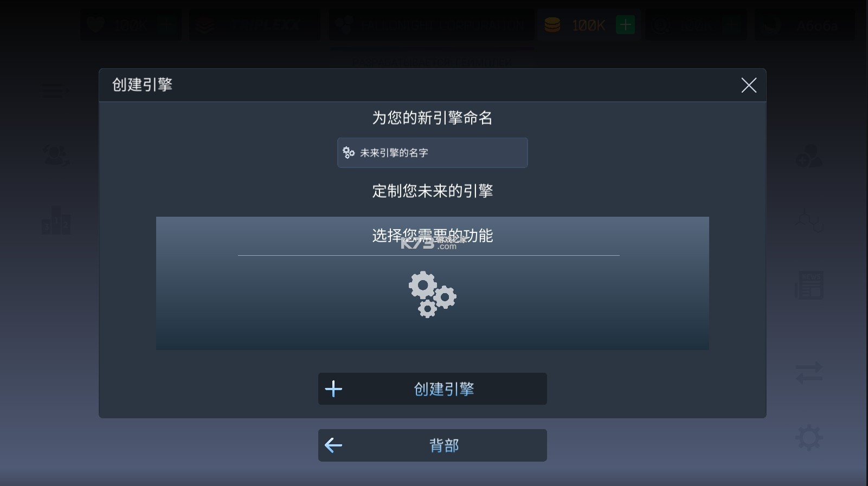The image size is (868, 486).
Task: Close the 创建引擎 dialog
Action: click(x=749, y=85)
